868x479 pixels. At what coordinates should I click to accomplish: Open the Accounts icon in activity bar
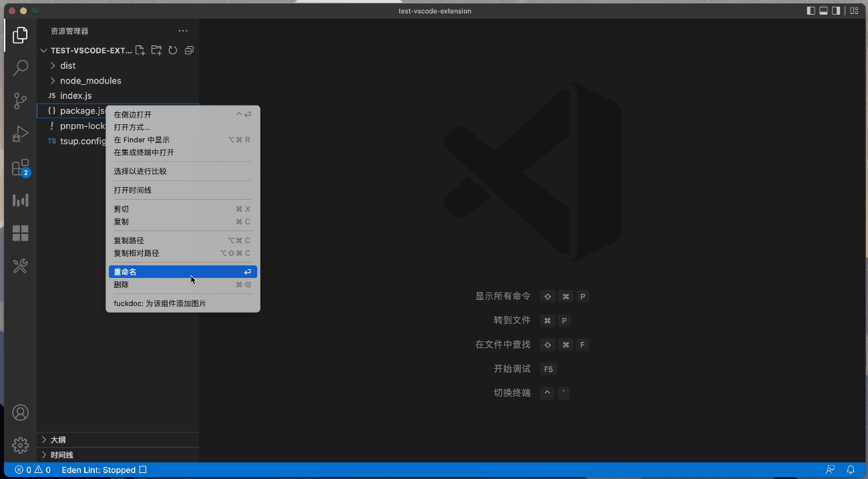coord(21,412)
